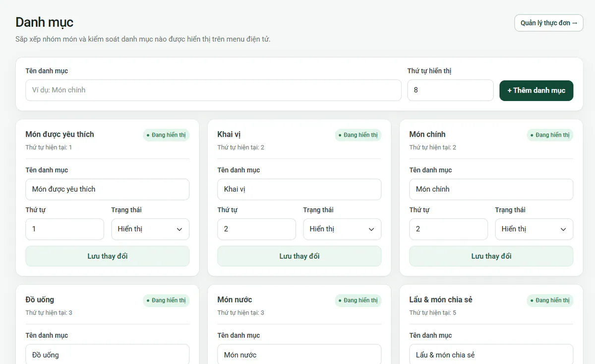Click 'Thứ tự hiện tại: 2' under Món chính
595x364 pixels.
click(x=433, y=148)
